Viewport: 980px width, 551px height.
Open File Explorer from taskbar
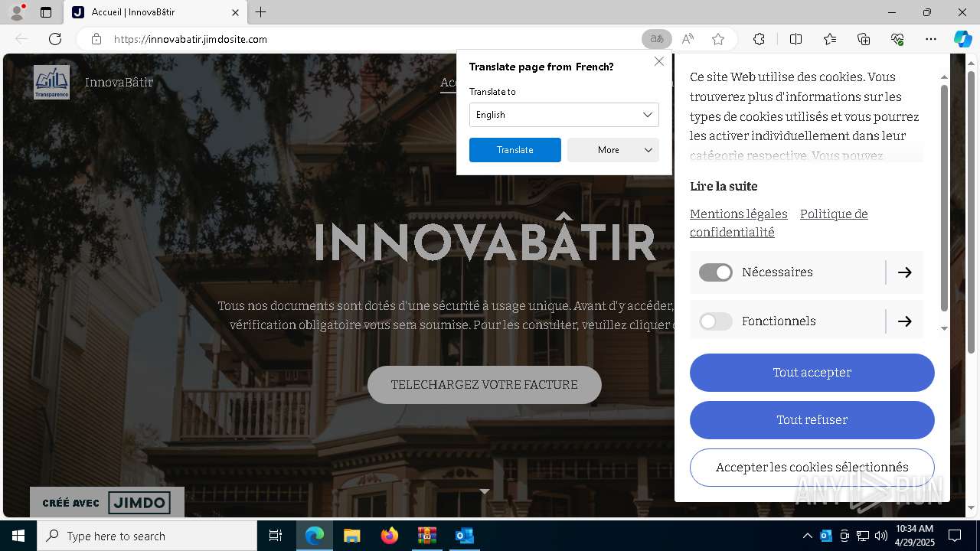coord(351,536)
